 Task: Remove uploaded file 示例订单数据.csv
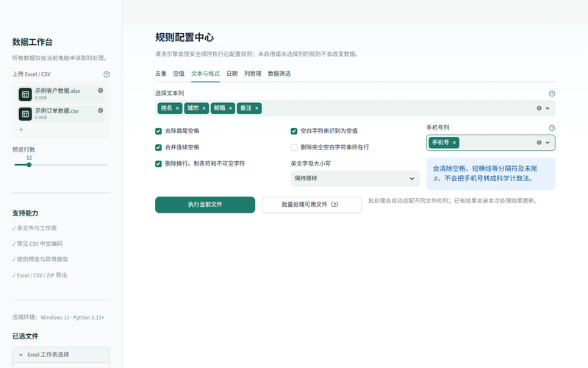(101, 110)
